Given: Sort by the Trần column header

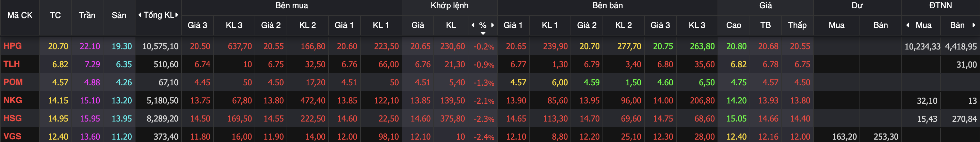Looking at the screenshot, I should coord(87,15).
